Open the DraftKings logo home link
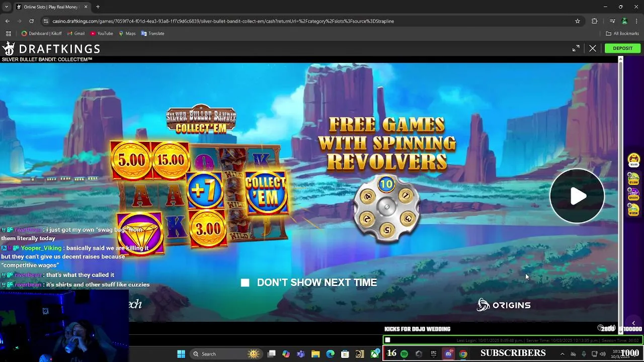 51,49
